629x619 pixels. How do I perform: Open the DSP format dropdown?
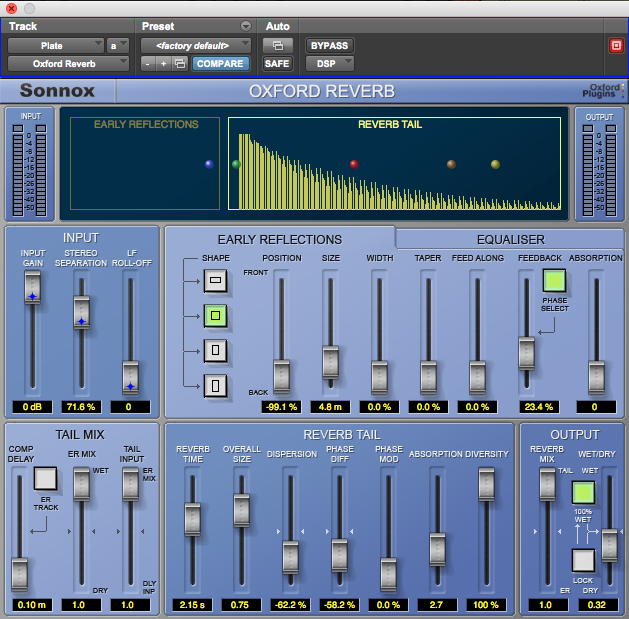click(x=329, y=64)
